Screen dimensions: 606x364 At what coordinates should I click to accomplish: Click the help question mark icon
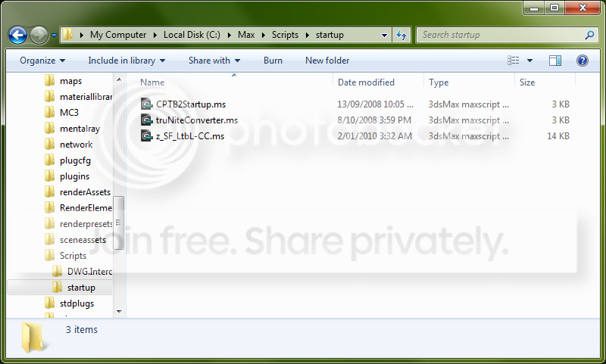pos(582,61)
